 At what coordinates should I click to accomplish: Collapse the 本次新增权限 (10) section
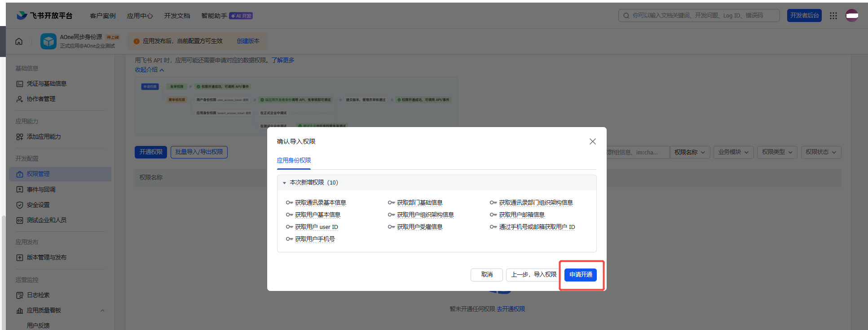[x=285, y=183]
